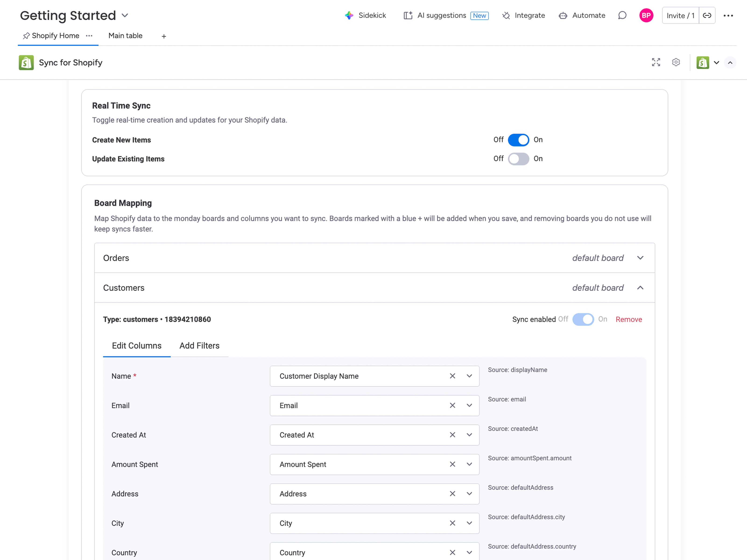This screenshot has height=560, width=747.
Task: Open the Automate robot icon
Action: point(563,16)
